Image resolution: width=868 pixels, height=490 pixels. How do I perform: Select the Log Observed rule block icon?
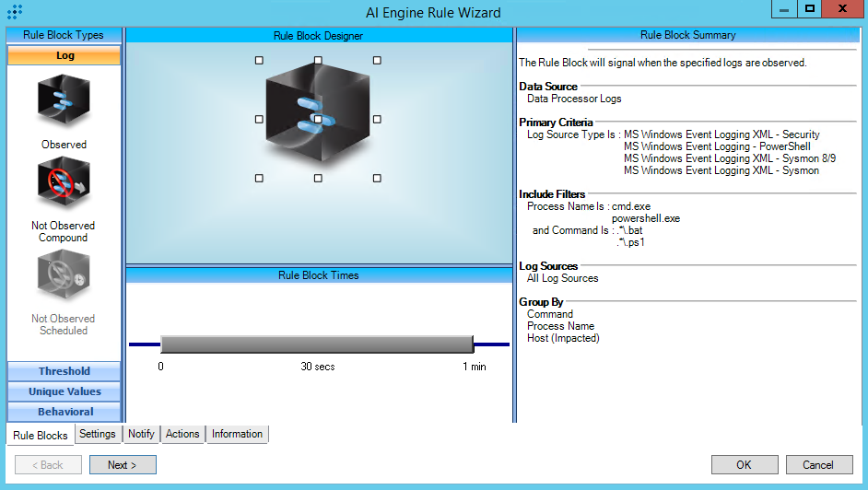click(x=64, y=101)
